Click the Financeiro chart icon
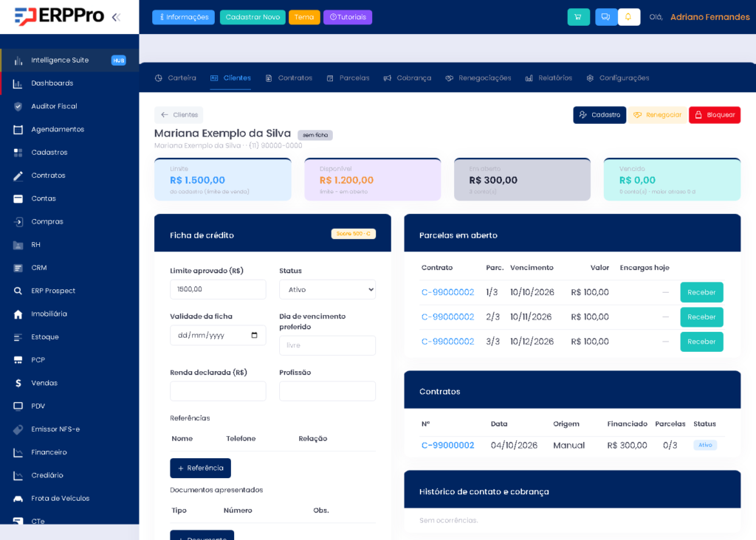Image resolution: width=756 pixels, height=540 pixels. coord(18,452)
